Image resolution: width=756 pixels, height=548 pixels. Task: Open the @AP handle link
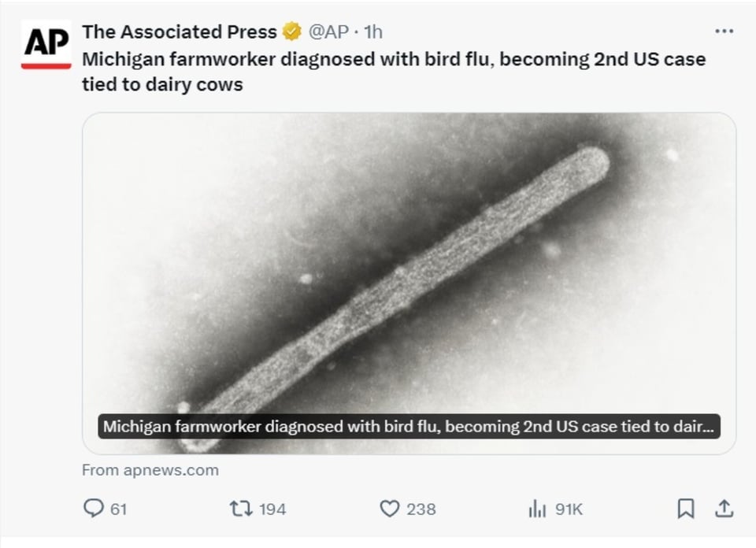[x=328, y=32]
